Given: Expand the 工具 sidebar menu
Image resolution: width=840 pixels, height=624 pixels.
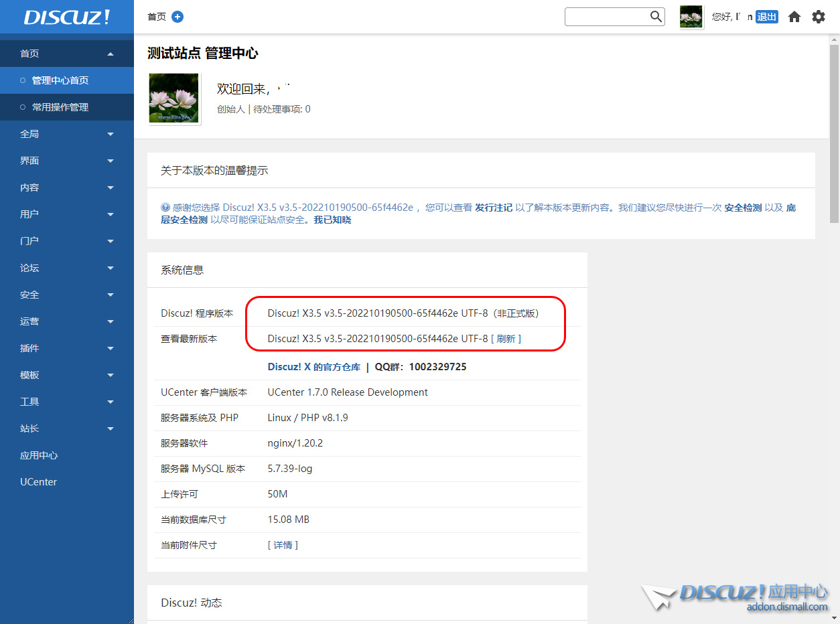Looking at the screenshot, I should coord(67,402).
